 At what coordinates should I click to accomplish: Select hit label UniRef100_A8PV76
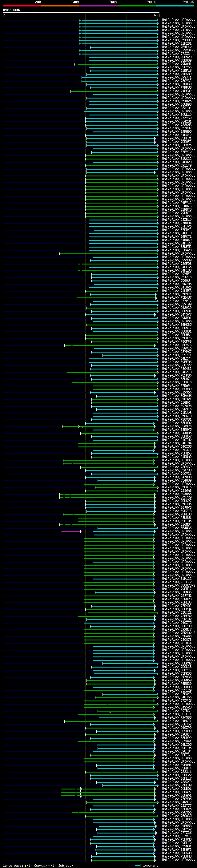[x=177, y=345]
